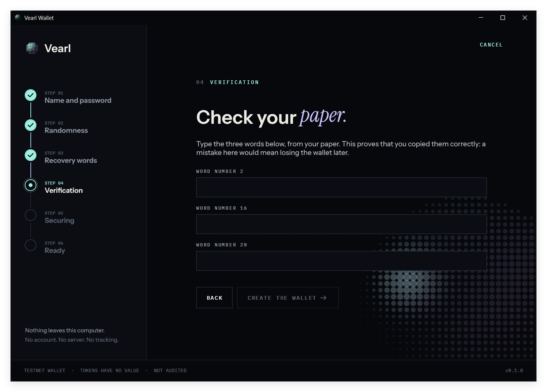Click the Step 01 completed checkmark icon

pos(31,95)
